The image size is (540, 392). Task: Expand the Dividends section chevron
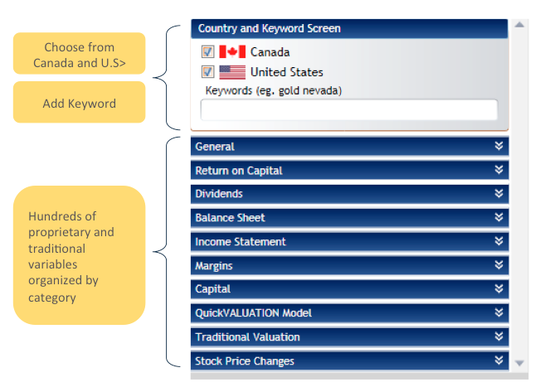click(x=499, y=193)
